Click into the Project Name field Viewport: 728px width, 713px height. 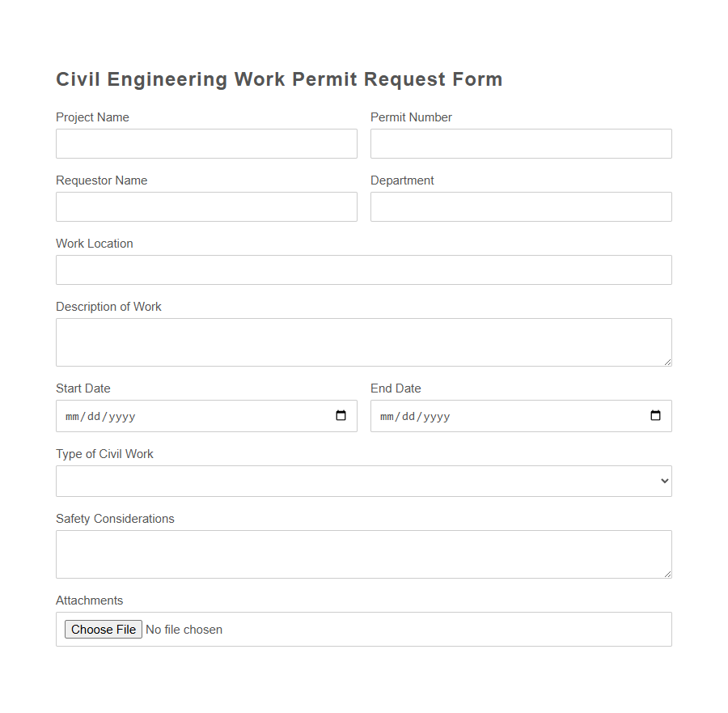(x=206, y=143)
